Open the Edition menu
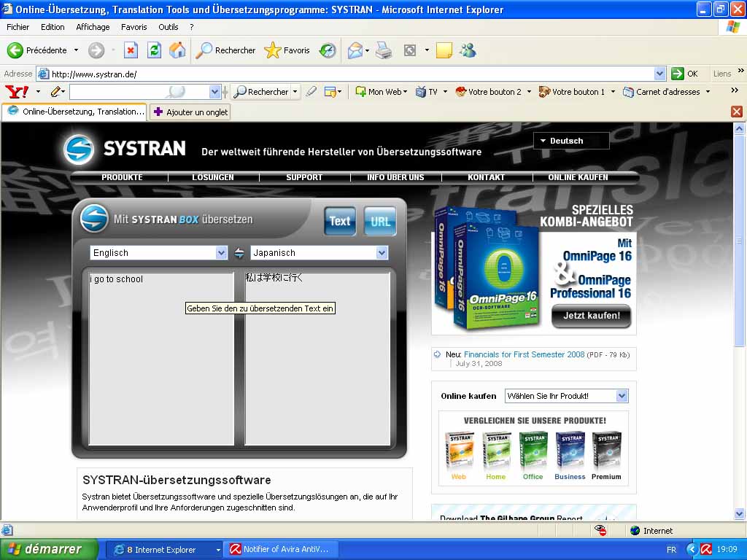 click(53, 27)
